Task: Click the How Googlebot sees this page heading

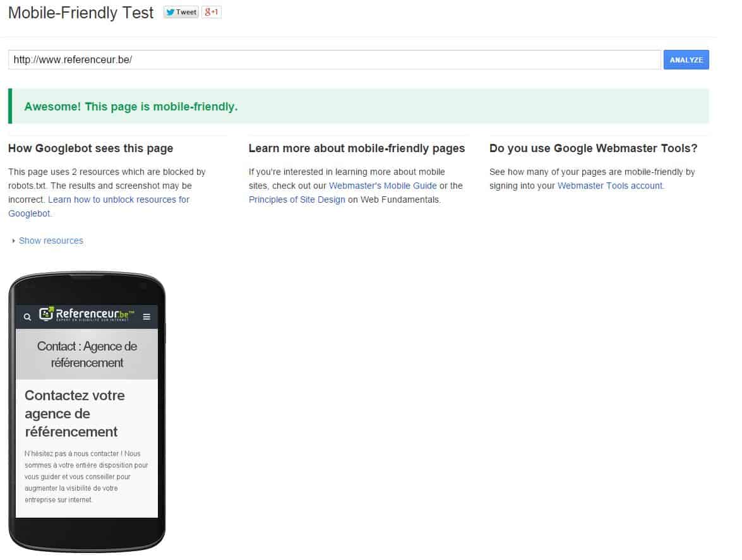Action: point(90,148)
